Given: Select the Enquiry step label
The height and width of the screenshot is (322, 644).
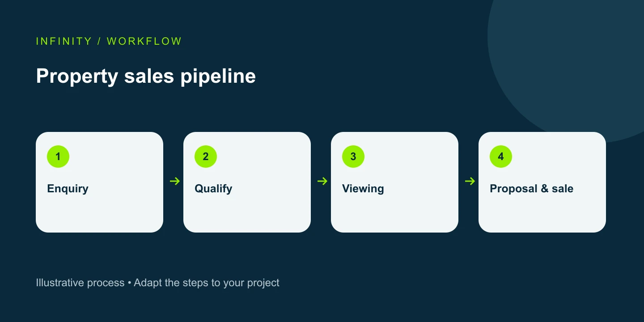Looking at the screenshot, I should (68, 189).
